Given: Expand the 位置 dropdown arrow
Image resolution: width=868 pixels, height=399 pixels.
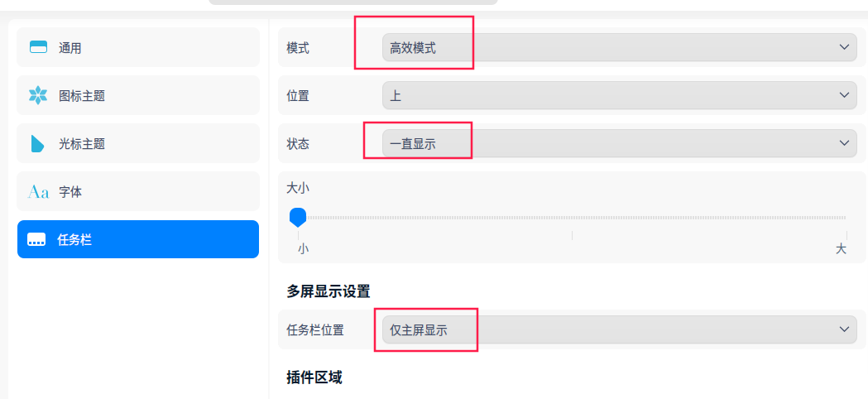Looking at the screenshot, I should tap(844, 95).
